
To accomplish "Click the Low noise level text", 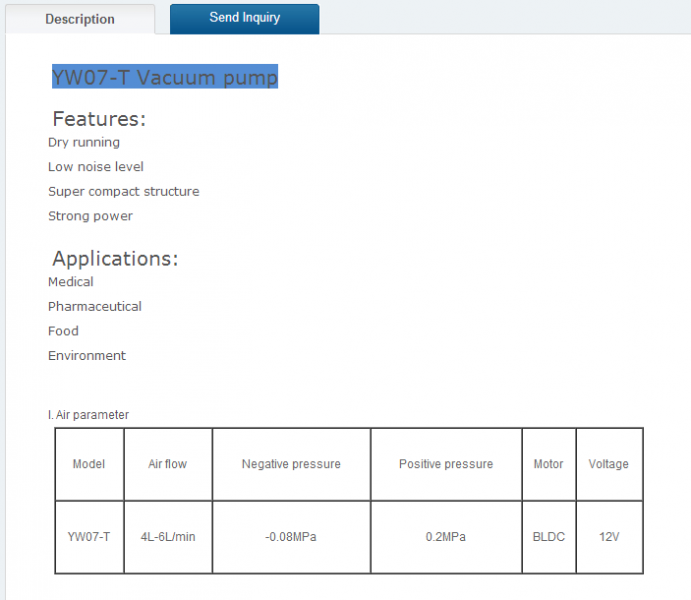I will [96, 167].
